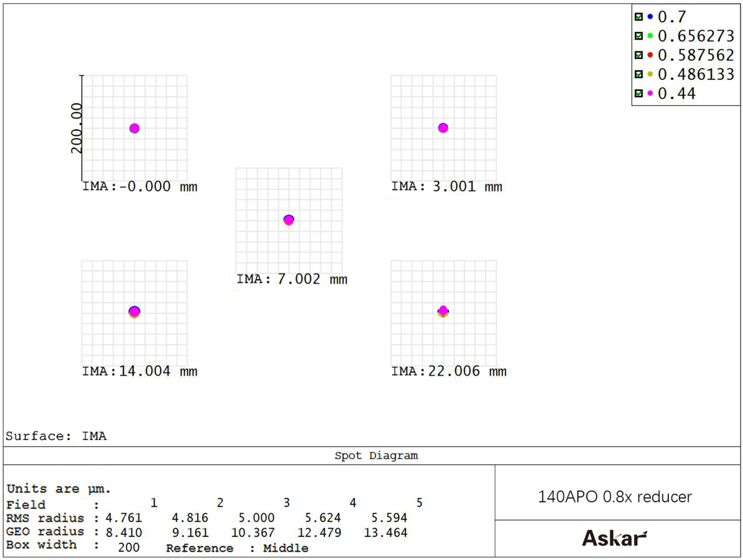The width and height of the screenshot is (743, 560).
Task: Click the Askar logo
Action: click(614, 538)
